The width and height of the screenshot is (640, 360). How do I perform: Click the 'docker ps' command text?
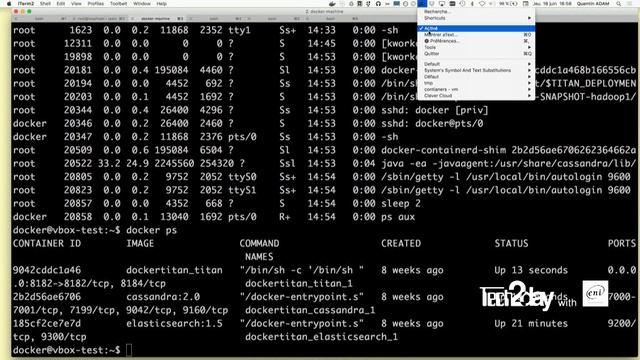(151, 230)
